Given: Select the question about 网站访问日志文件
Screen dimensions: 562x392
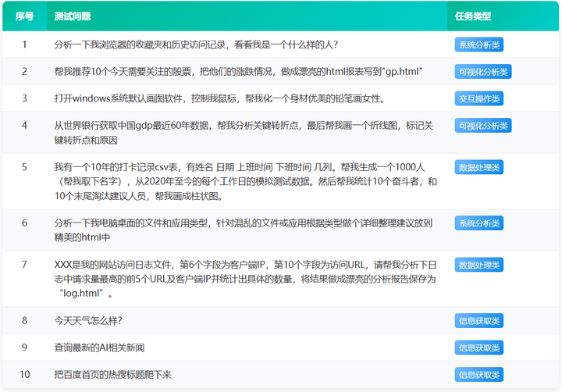Looking at the screenshot, I should point(245,279).
